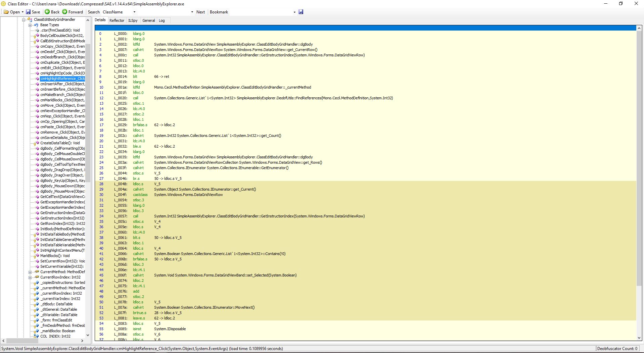Click the green Forward arrow icon
This screenshot has width=644, height=353.
(x=65, y=12)
